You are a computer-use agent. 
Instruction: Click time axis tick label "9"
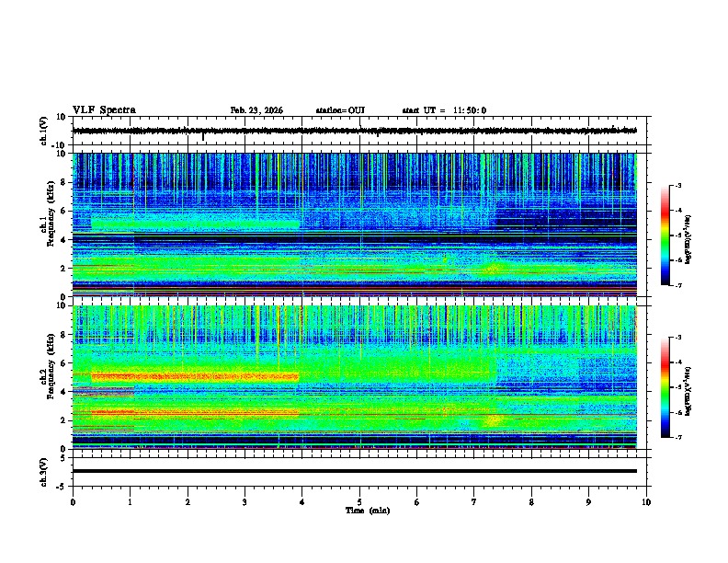tap(588, 502)
